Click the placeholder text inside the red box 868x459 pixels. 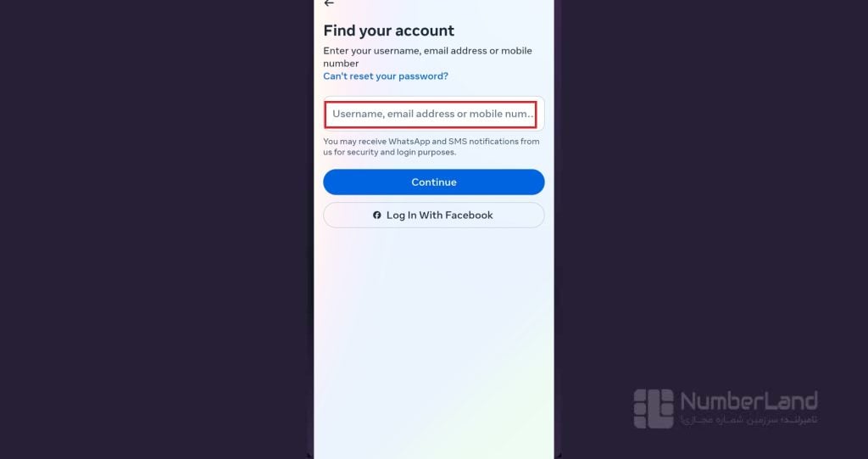pos(433,115)
